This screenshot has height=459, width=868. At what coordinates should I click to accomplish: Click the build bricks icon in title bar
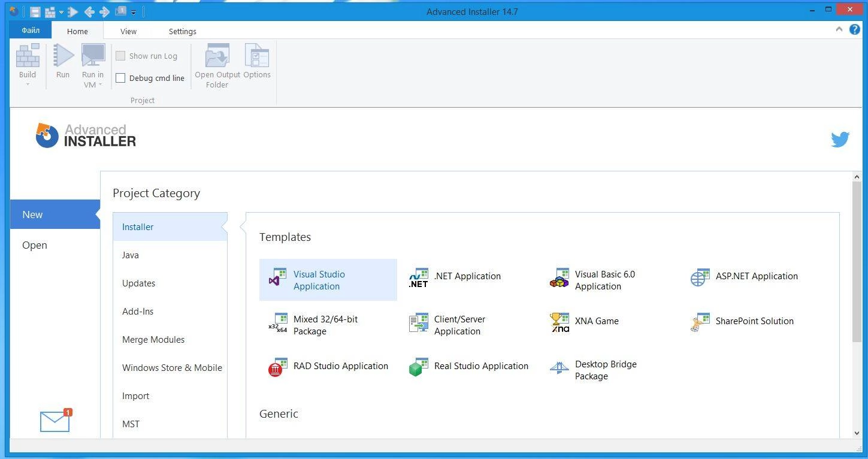[x=50, y=11]
